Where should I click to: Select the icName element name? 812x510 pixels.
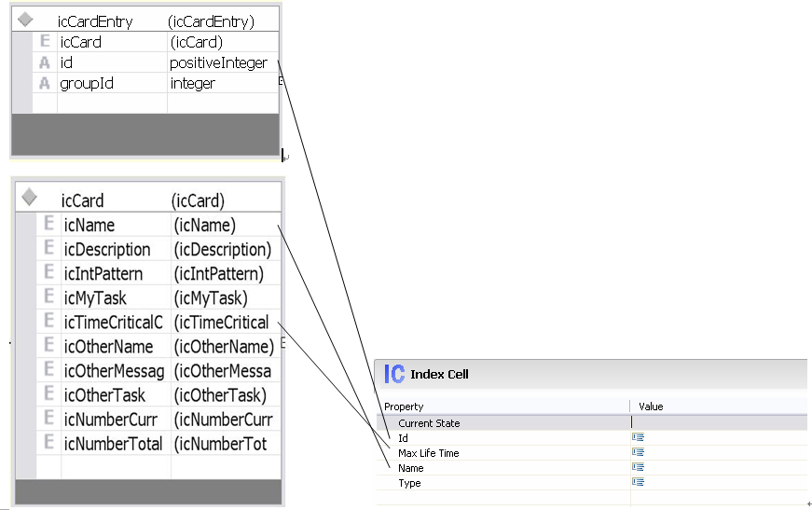[x=89, y=225]
